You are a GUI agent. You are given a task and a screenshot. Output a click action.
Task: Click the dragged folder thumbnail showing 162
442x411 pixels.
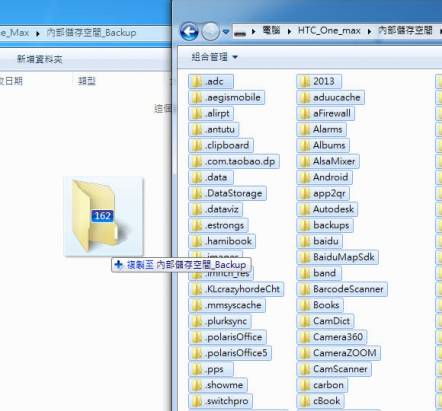point(103,217)
